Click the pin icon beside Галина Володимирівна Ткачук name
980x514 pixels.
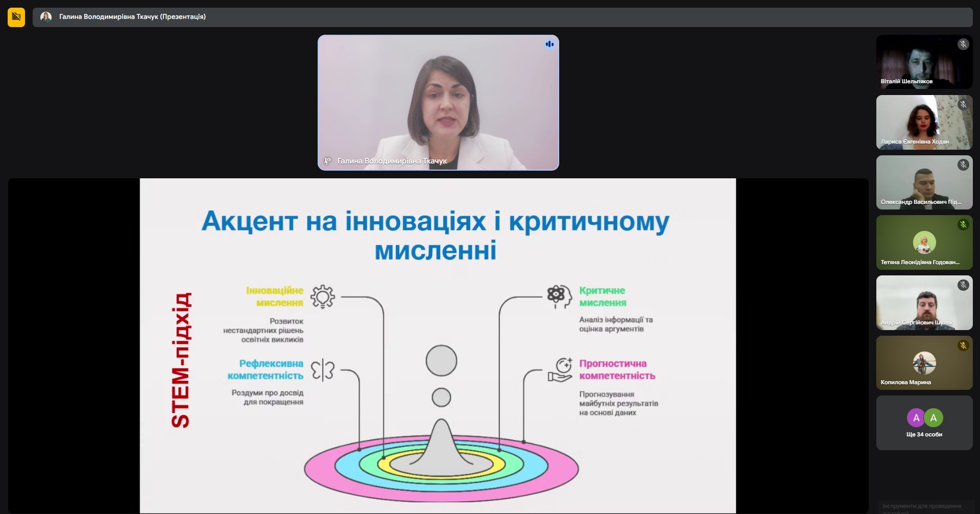tap(328, 161)
